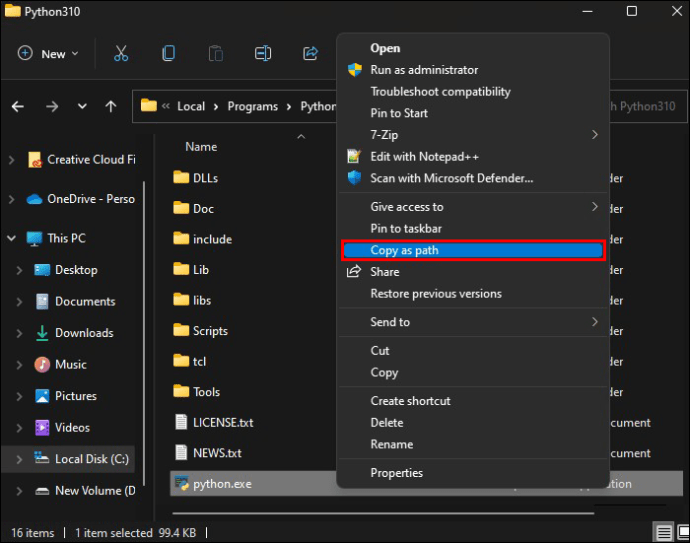Image resolution: width=690 pixels, height=543 pixels.
Task: Expand the This PC tree node
Action: [12, 238]
